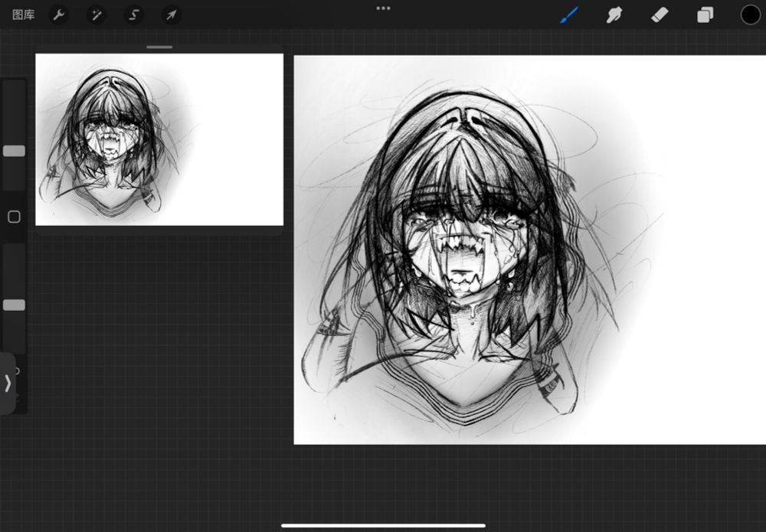766x532 pixels.
Task: Tap the home indicator bar at bottom
Action: point(384,526)
